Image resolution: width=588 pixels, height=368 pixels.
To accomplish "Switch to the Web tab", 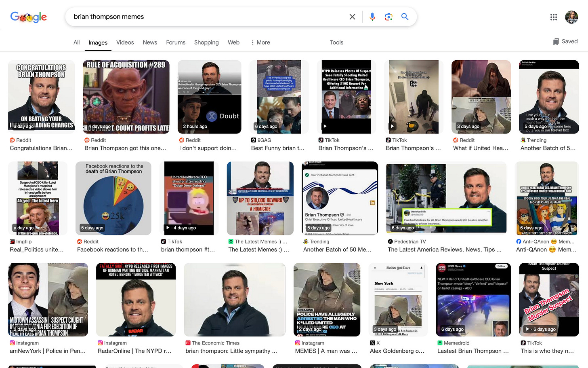I will click(x=233, y=42).
